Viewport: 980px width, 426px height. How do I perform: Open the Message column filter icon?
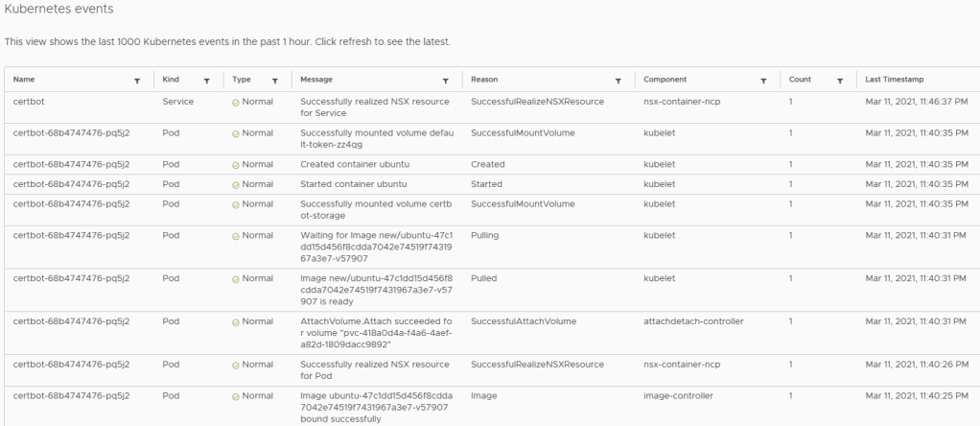coord(445,81)
